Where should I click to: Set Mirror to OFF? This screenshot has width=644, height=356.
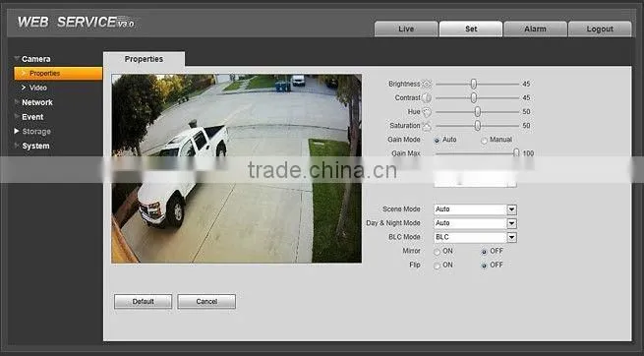coord(485,252)
